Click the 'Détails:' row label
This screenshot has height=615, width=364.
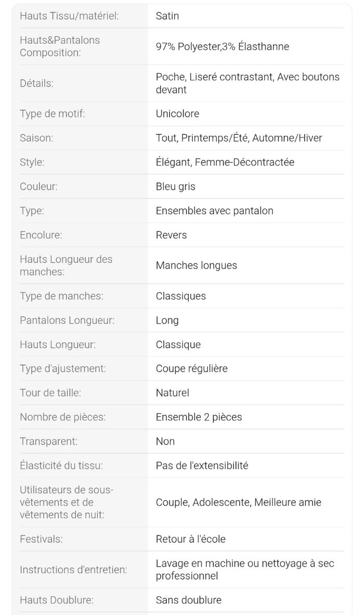click(x=36, y=83)
